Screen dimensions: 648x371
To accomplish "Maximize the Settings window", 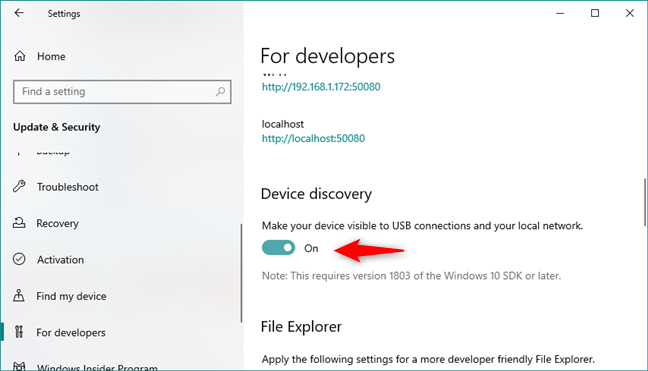I will pos(595,13).
